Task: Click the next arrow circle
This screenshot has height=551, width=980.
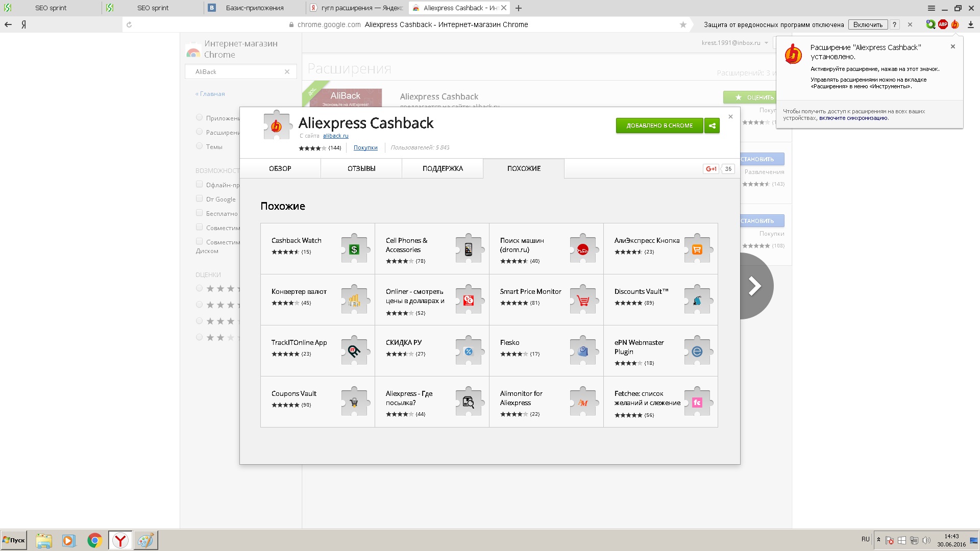Action: coord(755,286)
